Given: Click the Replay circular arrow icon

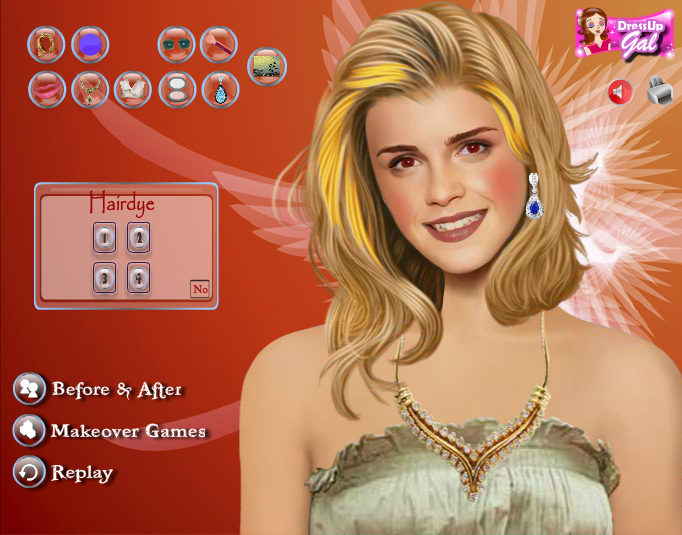Looking at the screenshot, I should (x=29, y=472).
